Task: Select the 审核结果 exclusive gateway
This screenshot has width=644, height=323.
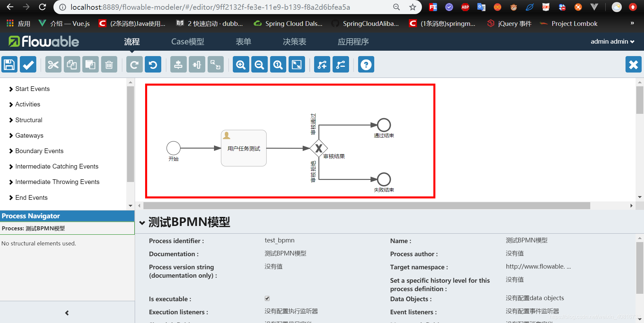Action: coord(318,148)
